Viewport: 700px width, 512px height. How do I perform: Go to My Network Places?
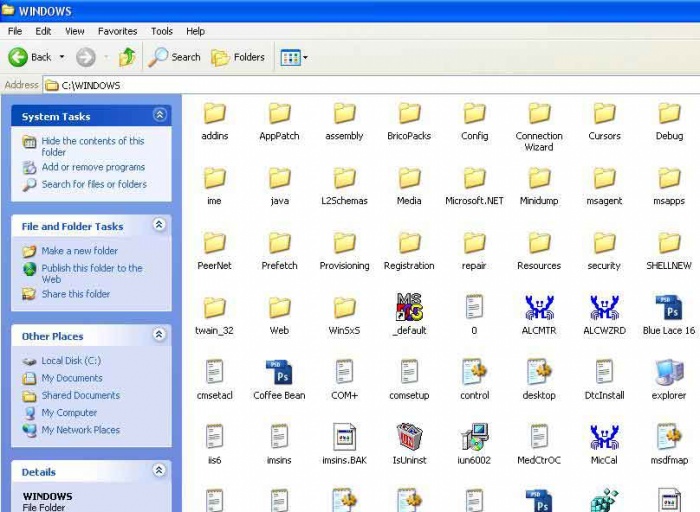[x=80, y=430]
